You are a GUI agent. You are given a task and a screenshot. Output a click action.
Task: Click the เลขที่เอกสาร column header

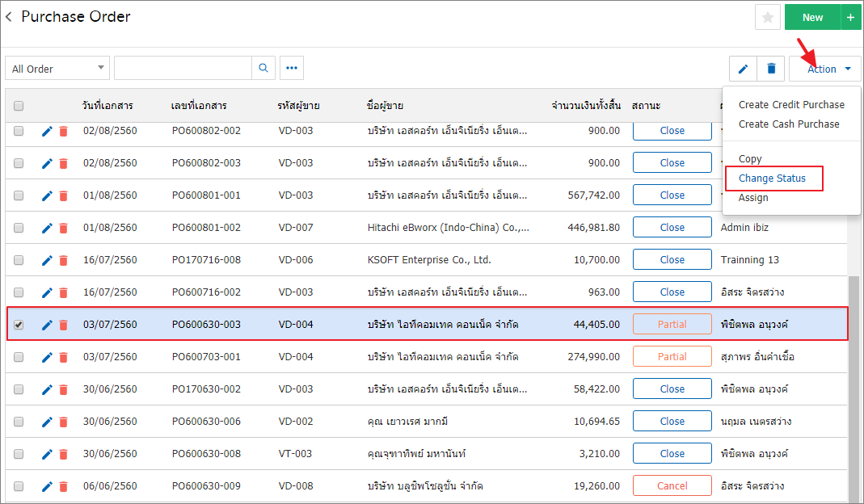(199, 106)
